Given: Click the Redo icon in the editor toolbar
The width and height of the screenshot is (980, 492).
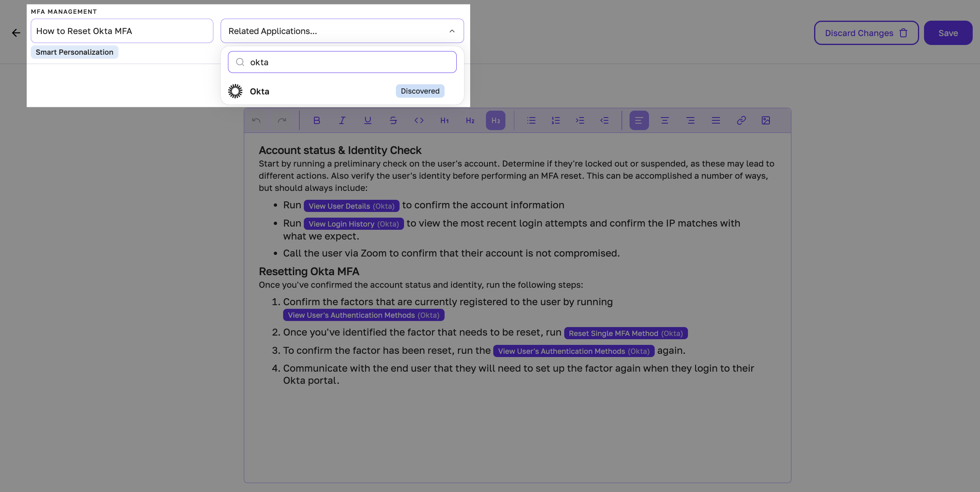Looking at the screenshot, I should pos(282,120).
